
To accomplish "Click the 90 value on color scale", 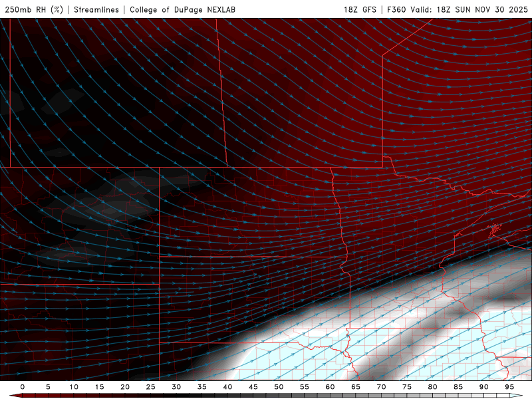I will click(483, 387).
